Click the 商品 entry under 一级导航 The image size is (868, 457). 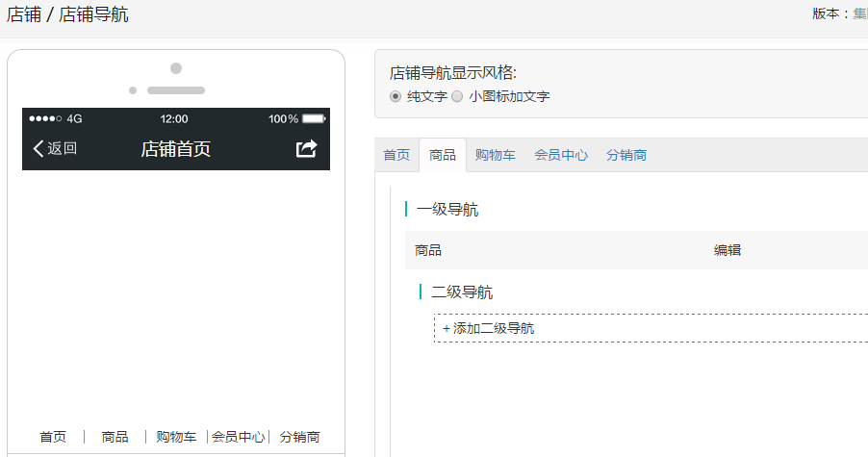coord(428,250)
